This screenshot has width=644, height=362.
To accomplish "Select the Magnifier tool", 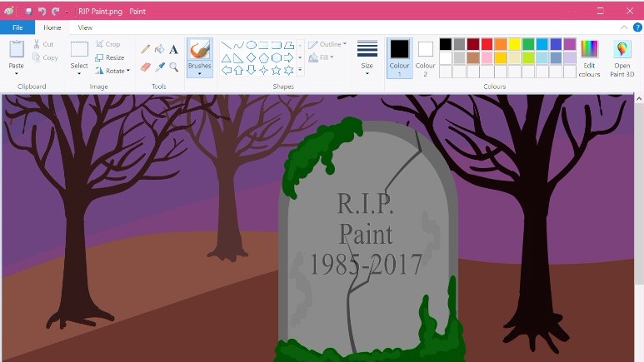I will click(173, 67).
